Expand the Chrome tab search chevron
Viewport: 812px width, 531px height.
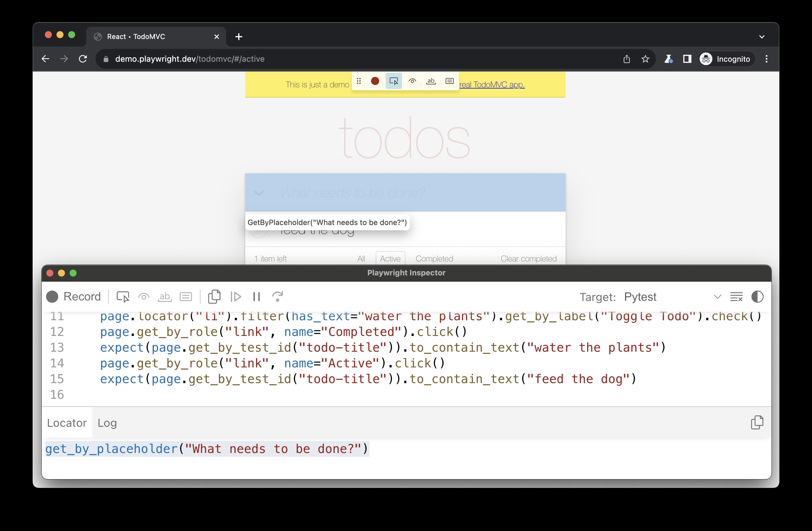click(x=762, y=37)
